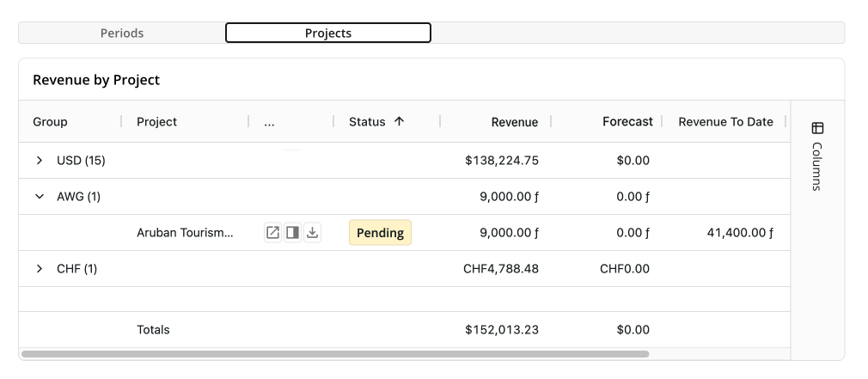The height and width of the screenshot is (379, 868).
Task: Click the USD group $0.00 forecast value
Action: 633,161
